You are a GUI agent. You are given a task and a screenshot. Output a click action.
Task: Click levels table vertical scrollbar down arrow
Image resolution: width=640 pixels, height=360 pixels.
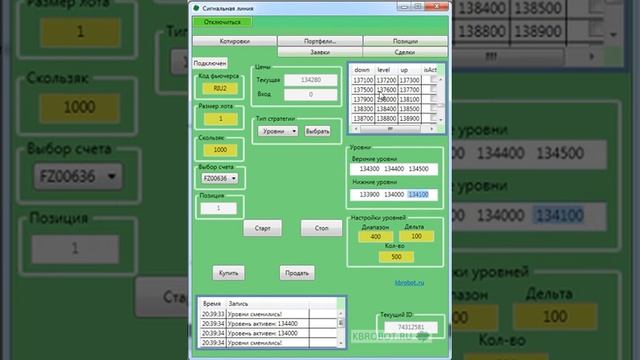[x=440, y=120]
